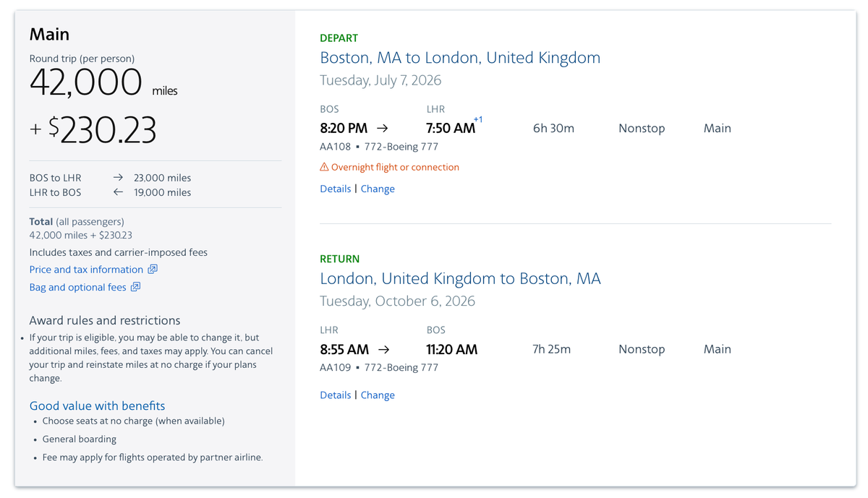Click the Boston, MA to London route heading
Image resolution: width=868 pixels, height=498 pixels.
460,57
